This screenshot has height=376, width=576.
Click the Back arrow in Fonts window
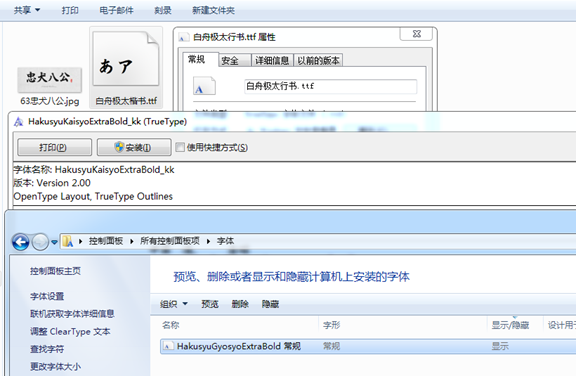point(20,242)
